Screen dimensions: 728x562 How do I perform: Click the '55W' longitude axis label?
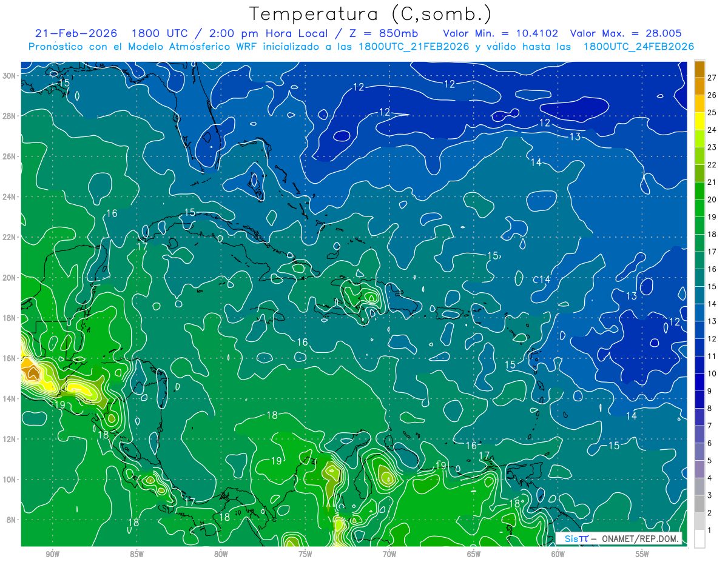pos(642,554)
